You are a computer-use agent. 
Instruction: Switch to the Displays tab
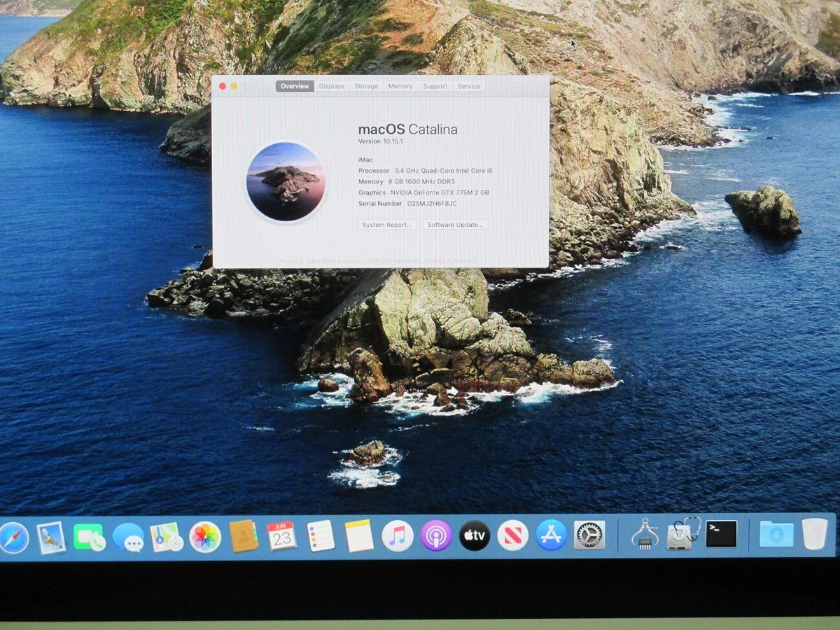tap(332, 86)
